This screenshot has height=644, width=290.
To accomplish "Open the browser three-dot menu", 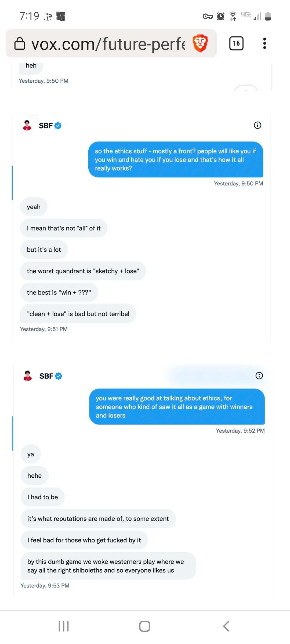I will (264, 43).
